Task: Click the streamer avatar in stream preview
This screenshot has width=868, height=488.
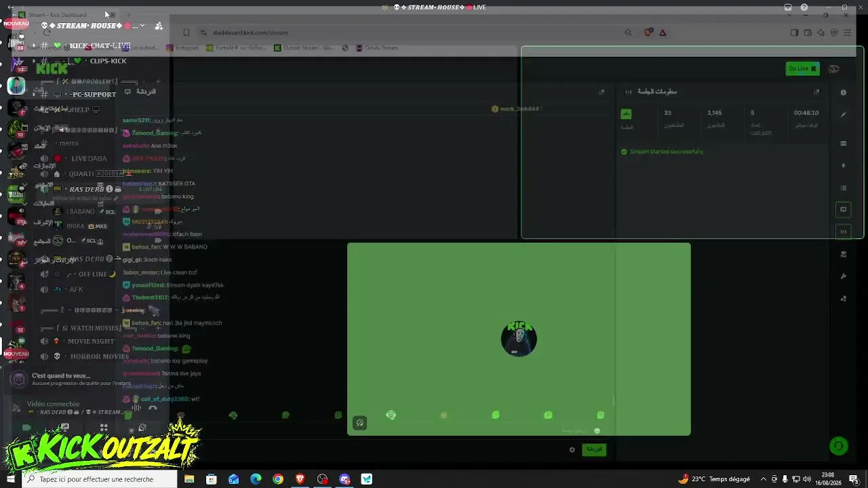Action: [519, 339]
